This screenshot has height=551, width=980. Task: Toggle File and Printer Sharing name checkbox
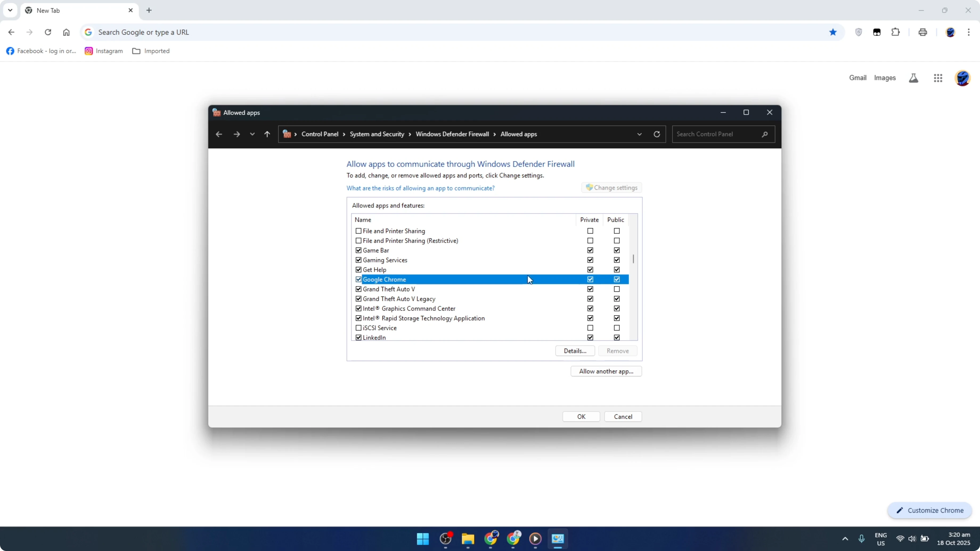click(x=358, y=231)
